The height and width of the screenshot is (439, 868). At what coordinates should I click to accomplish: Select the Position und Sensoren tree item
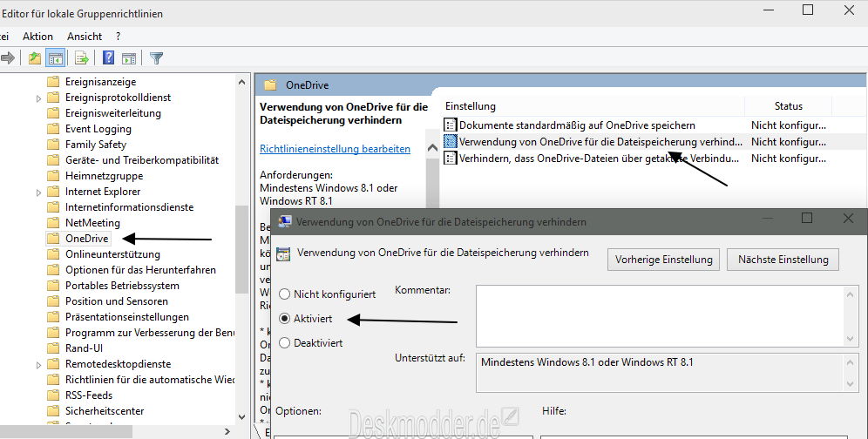pos(116,301)
